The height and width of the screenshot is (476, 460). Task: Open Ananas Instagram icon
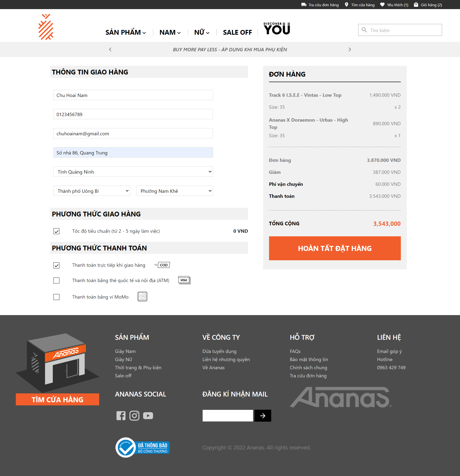[134, 415]
